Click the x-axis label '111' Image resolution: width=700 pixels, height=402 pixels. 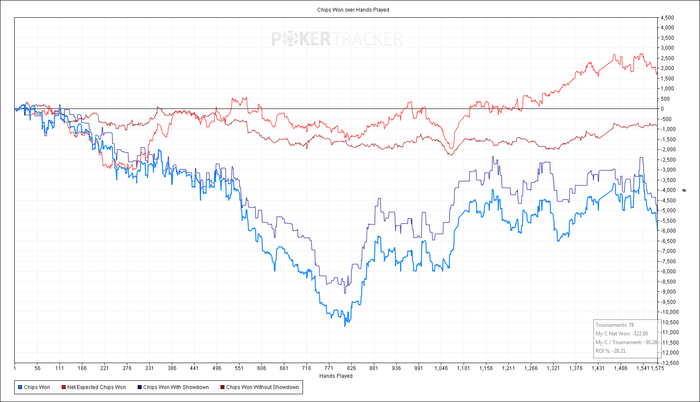pos(59,368)
